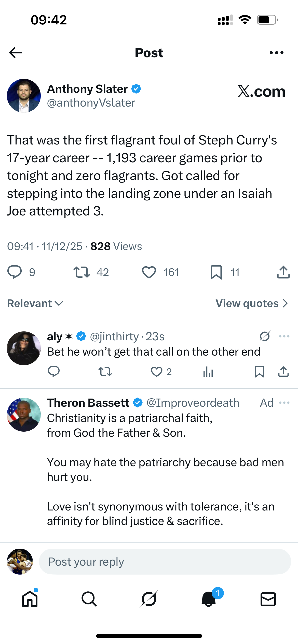This screenshot has height=644, width=298.
Task: Repost Anthony Slater's post
Action: tap(82, 272)
